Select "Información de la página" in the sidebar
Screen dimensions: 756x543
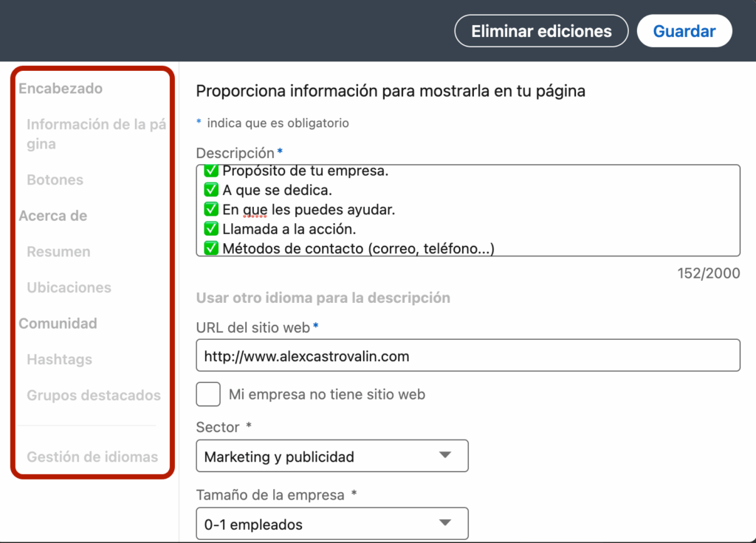[96, 134]
